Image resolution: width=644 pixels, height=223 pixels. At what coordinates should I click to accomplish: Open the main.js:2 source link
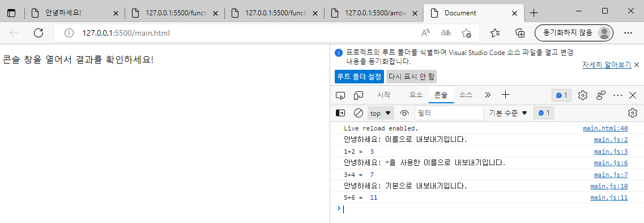(x=611, y=140)
